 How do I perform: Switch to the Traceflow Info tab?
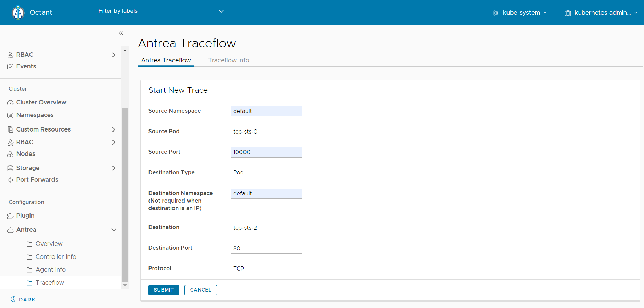229,60
